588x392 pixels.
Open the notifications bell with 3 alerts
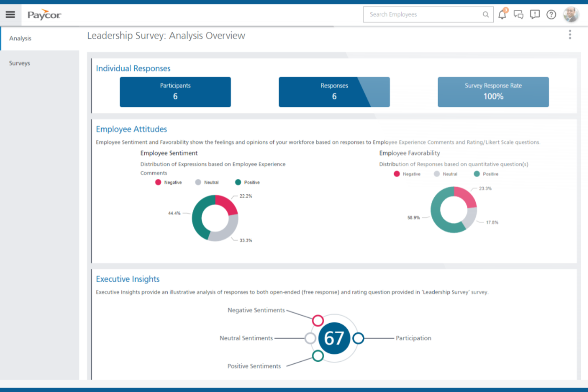(x=502, y=14)
